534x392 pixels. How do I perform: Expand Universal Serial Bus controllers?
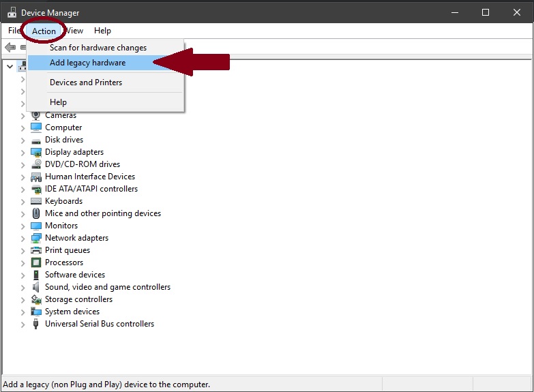point(23,325)
